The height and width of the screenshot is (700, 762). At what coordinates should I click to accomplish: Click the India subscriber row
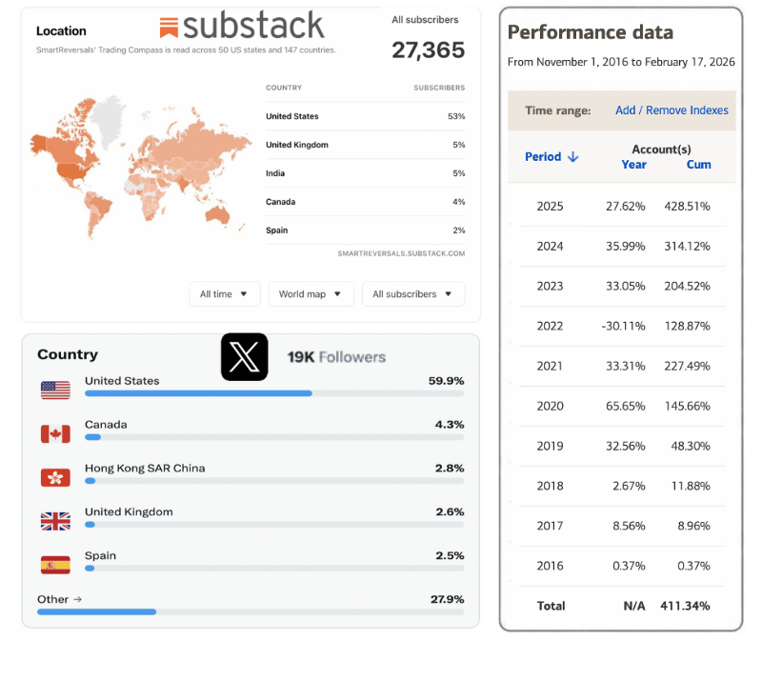tap(365, 173)
